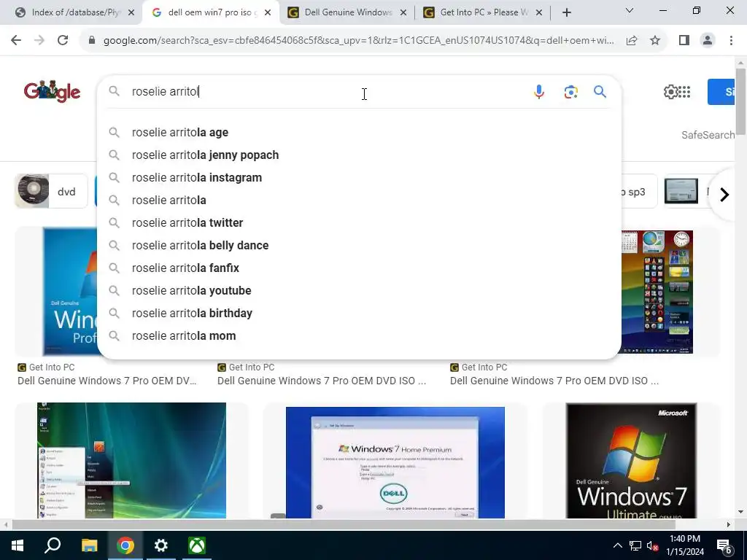Viewport: 747px width, 560px height.
Task: Click the muted volume tray icon
Action: [653, 545]
